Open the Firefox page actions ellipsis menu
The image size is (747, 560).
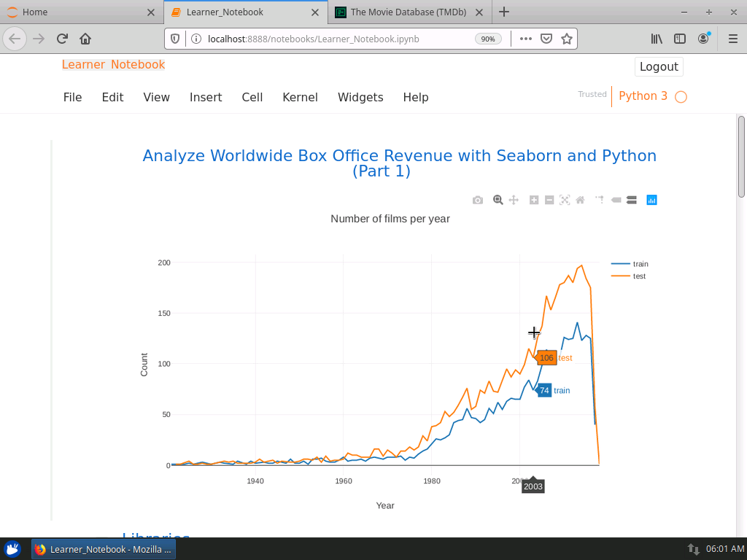click(526, 39)
